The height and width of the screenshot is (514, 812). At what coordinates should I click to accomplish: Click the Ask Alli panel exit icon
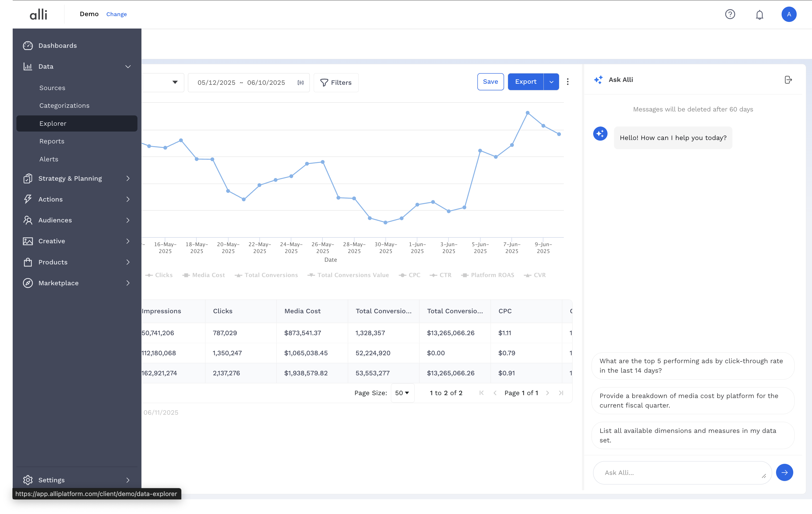pos(788,80)
